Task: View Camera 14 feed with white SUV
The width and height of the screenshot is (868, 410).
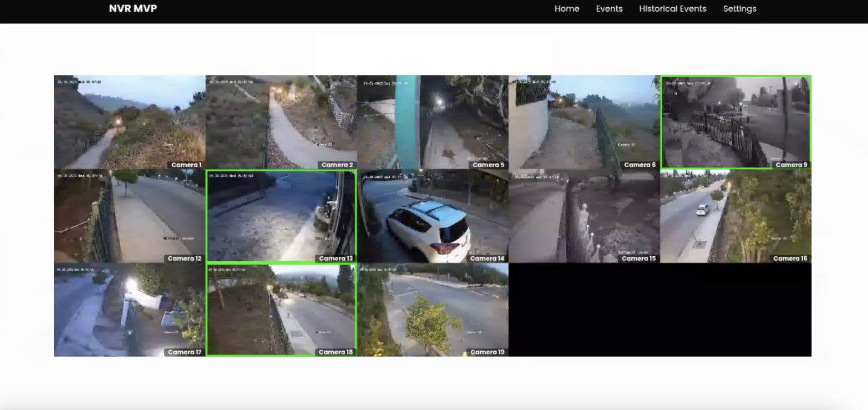Action: pyautogui.click(x=433, y=216)
